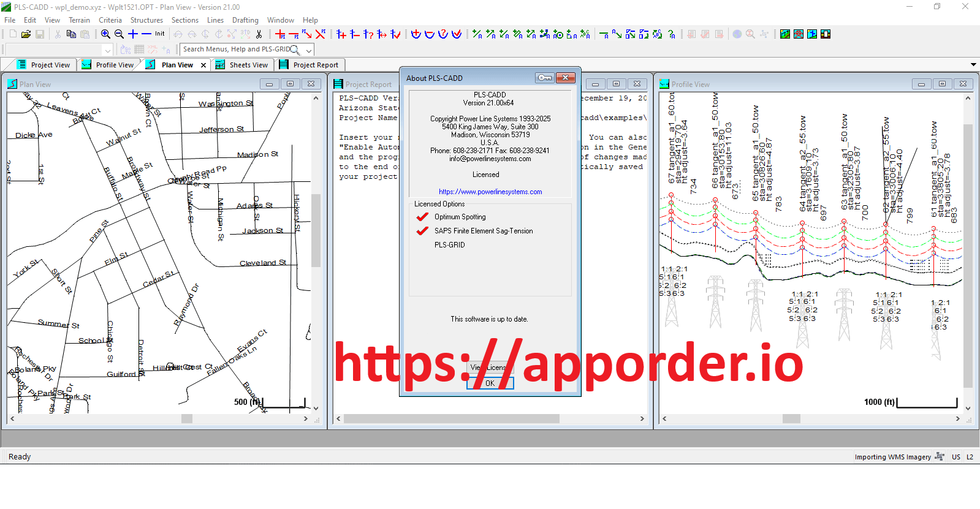Zoom out with the magnifier minus icon
Screen dimensions: 980x509
pyautogui.click(x=119, y=34)
